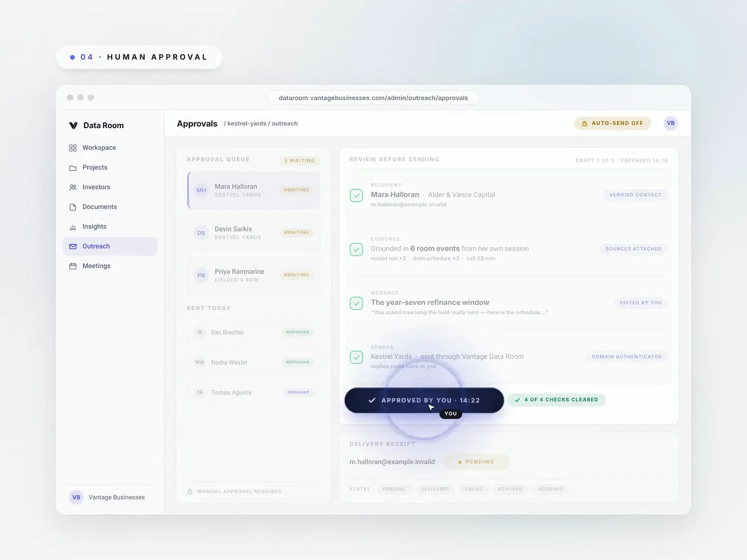
Task: Go to Investors section
Action: (110, 187)
